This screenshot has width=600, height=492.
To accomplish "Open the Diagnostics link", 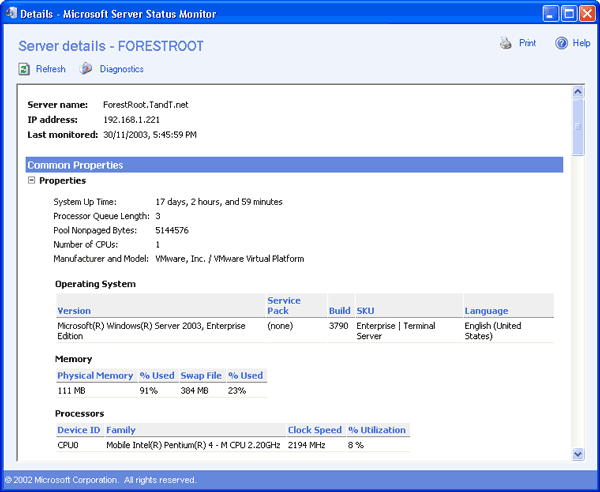I will click(x=122, y=69).
